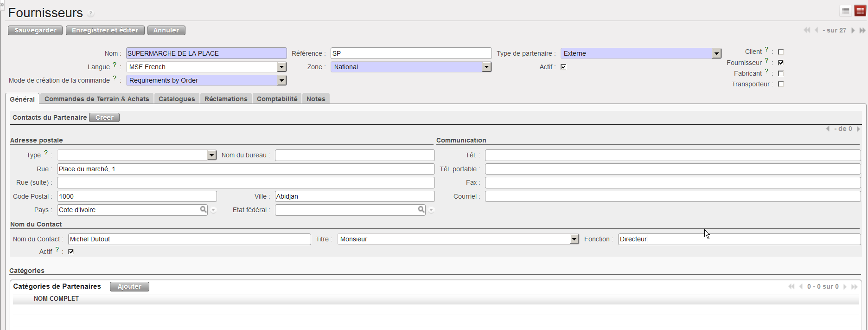Open the Catalogues tab
The width and height of the screenshot is (868, 330).
point(177,99)
